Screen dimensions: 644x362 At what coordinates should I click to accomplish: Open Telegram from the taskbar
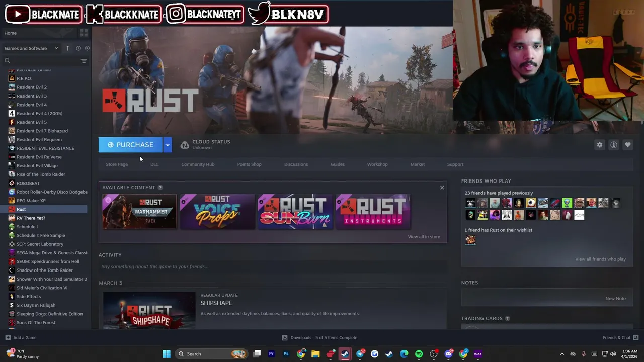point(360,354)
